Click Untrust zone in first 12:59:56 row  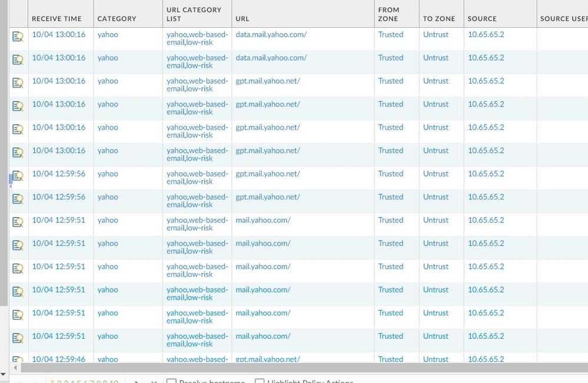436,174
